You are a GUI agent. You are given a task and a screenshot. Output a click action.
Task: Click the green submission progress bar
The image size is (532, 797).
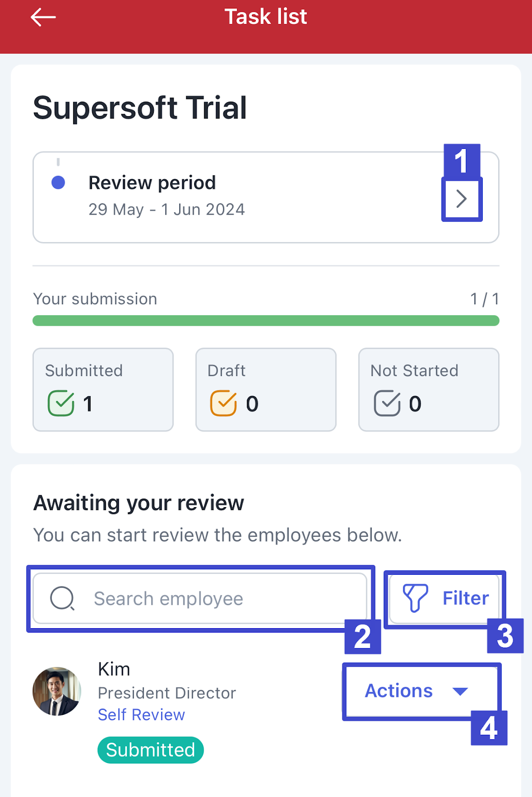[x=266, y=320]
